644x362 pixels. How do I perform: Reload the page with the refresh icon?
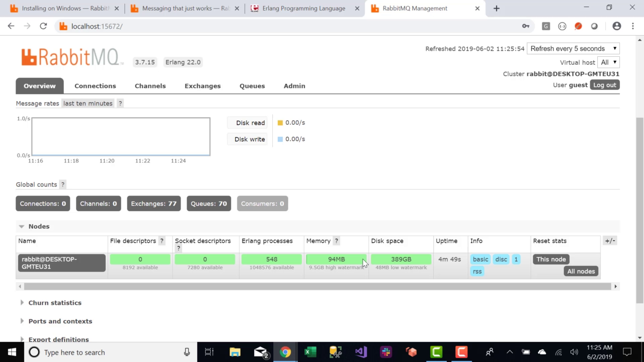pos(43,26)
